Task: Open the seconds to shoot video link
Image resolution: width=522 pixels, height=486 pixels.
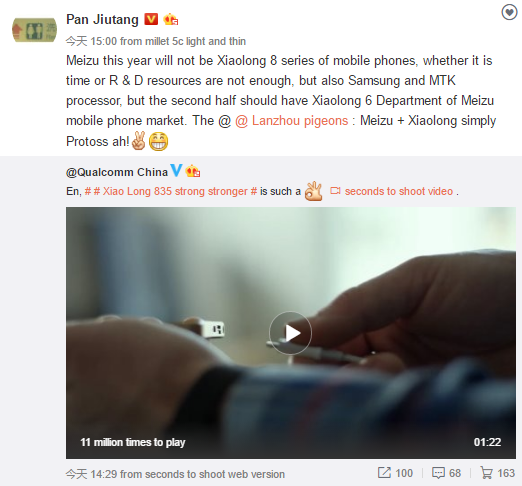Action: (x=392, y=191)
